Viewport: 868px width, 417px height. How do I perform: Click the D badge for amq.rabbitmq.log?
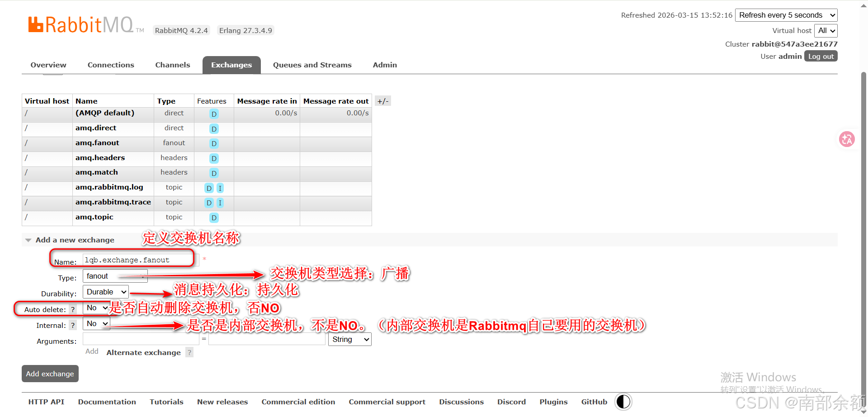(209, 188)
